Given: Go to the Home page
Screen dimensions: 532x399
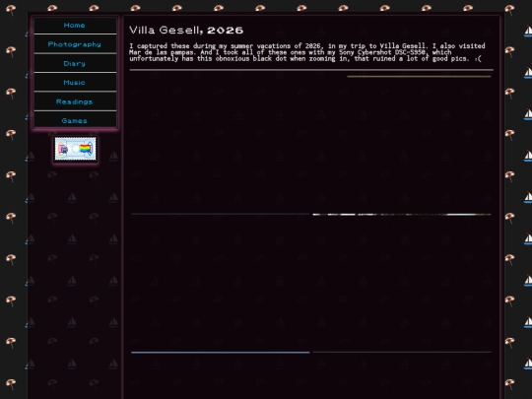Looking at the screenshot, I should [x=75, y=25].
